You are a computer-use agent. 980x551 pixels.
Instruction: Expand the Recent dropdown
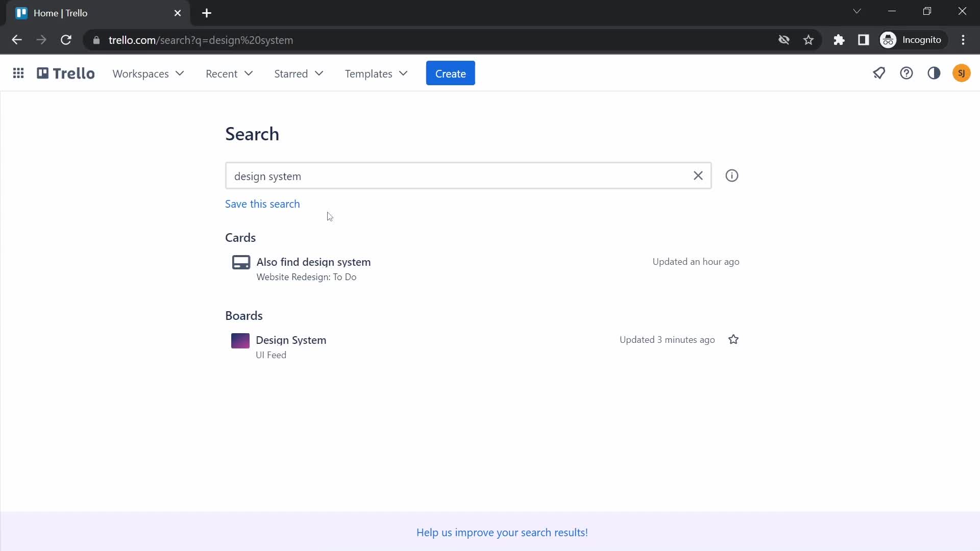(x=229, y=73)
